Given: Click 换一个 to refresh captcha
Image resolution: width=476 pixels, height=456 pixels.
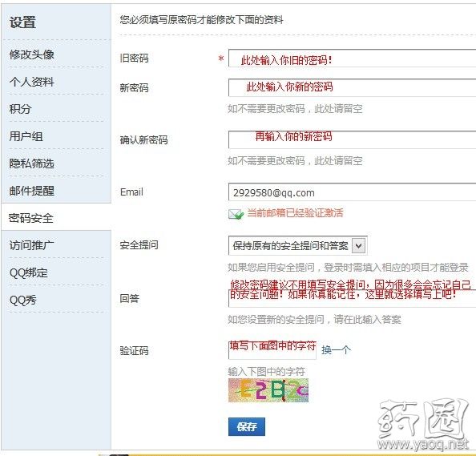Looking at the screenshot, I should (x=336, y=350).
